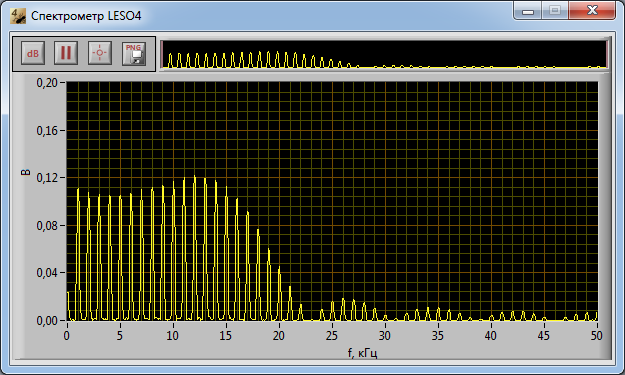
Task: Click the f, кГц axis title
Action: click(x=362, y=353)
